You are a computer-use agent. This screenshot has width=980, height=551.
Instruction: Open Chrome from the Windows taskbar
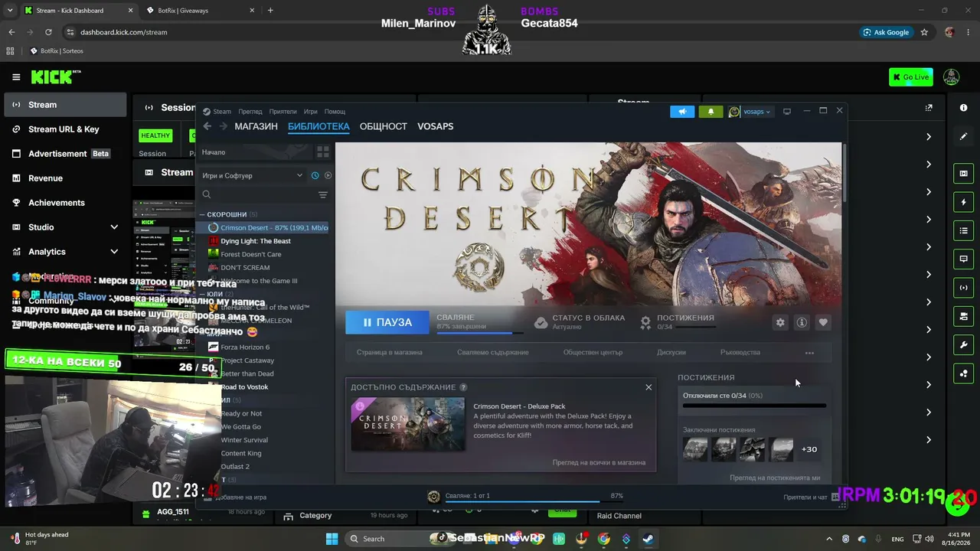tap(604, 539)
